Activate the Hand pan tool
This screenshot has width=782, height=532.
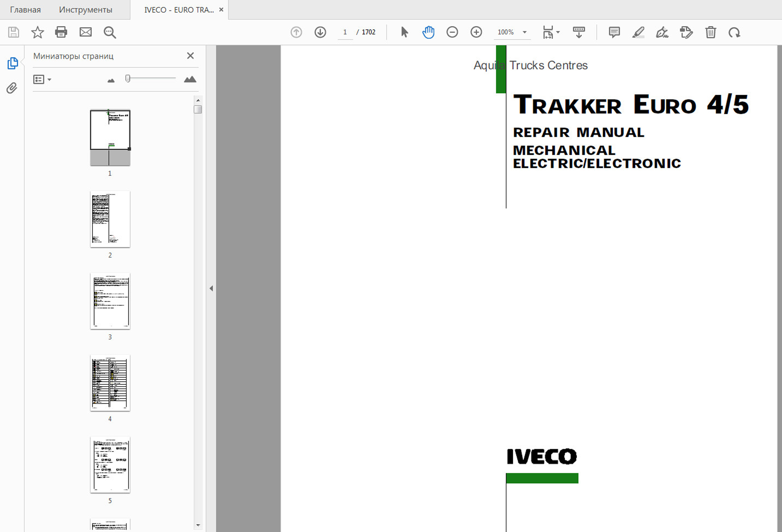[428, 32]
